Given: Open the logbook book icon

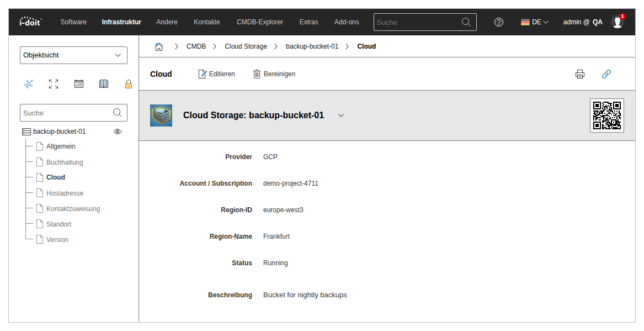Looking at the screenshot, I should [104, 84].
